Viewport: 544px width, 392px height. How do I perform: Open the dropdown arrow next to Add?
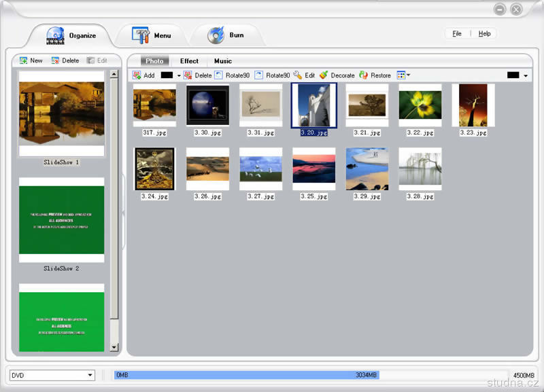pos(179,75)
